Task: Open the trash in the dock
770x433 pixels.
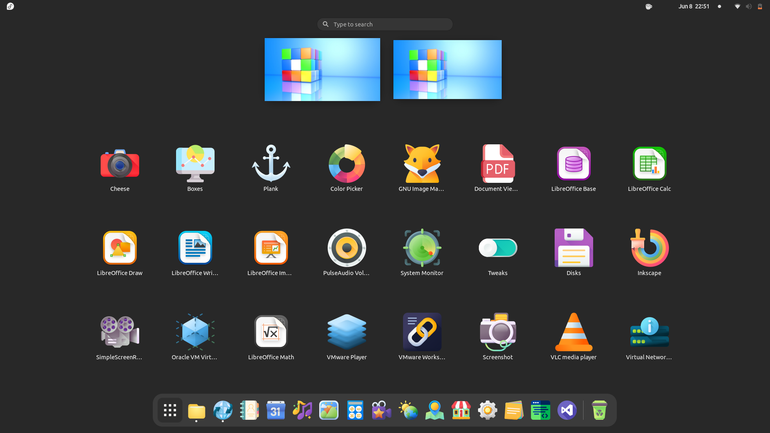Action: [599, 410]
